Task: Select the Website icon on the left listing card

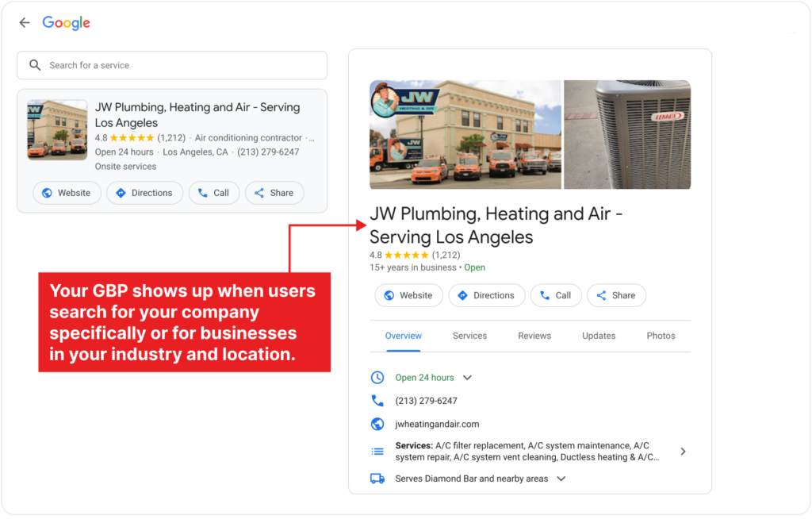Action: pos(48,192)
